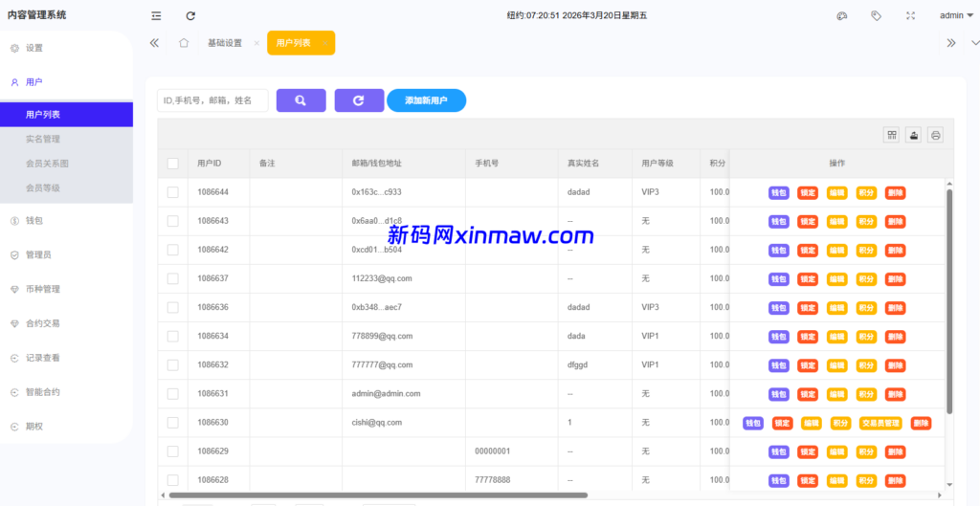
Task: Select the 用户列表 tab
Action: [294, 43]
